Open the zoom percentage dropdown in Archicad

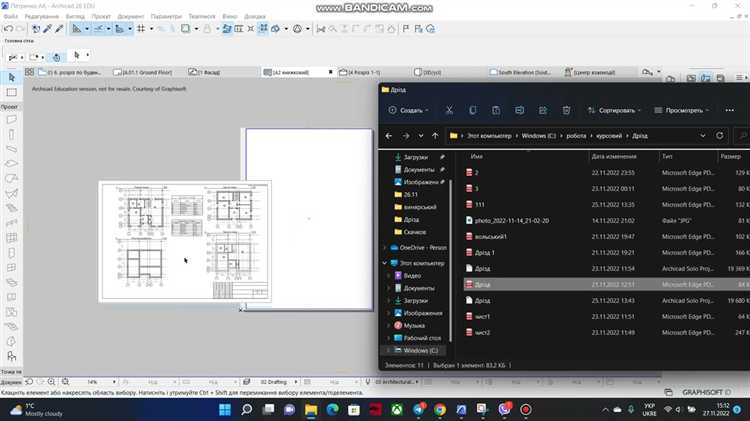(114, 382)
